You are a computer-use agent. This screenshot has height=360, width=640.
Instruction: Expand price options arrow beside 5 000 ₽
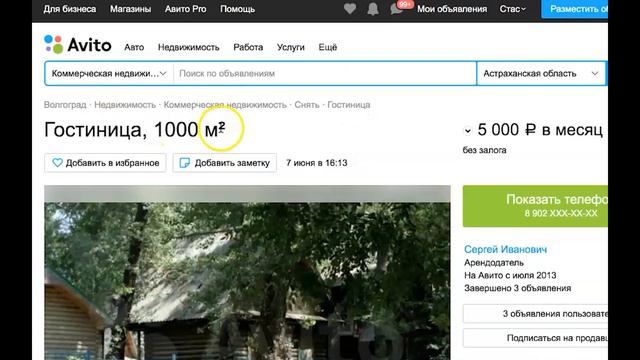[468, 131]
